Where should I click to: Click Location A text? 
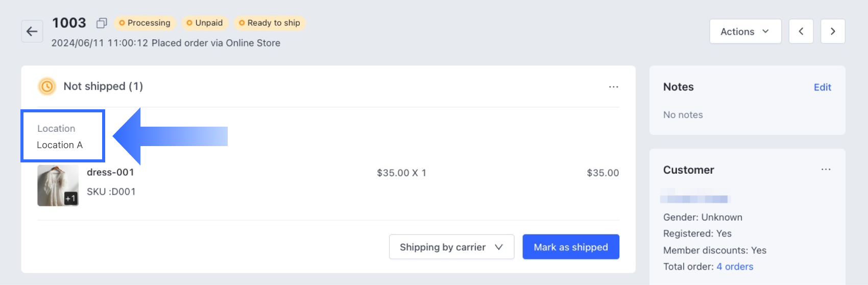coord(60,145)
